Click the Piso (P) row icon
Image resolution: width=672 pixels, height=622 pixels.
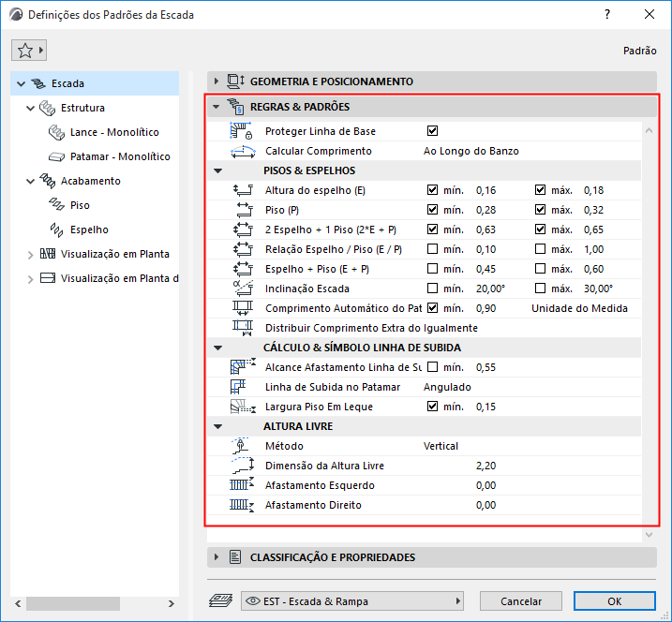(x=245, y=210)
